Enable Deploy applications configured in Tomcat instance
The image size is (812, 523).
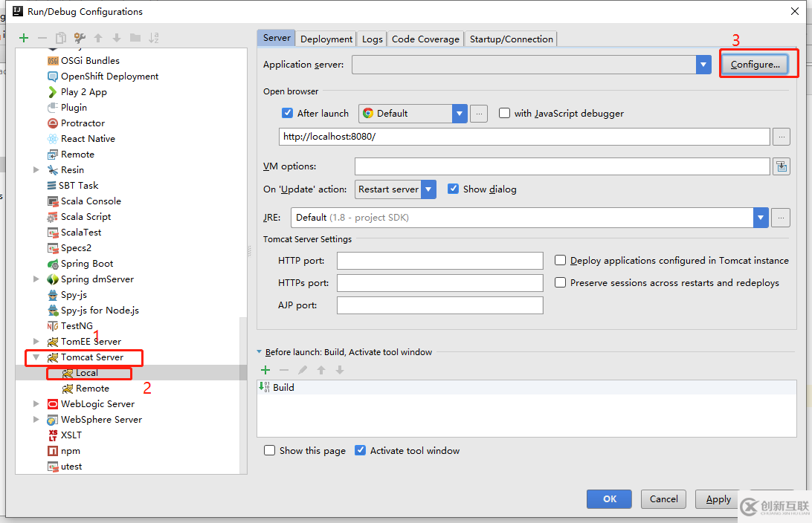coord(561,260)
